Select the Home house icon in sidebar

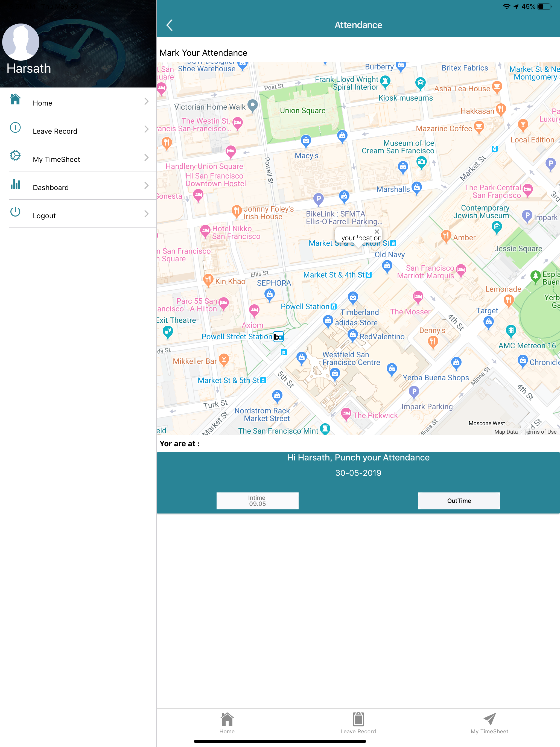pos(15,99)
